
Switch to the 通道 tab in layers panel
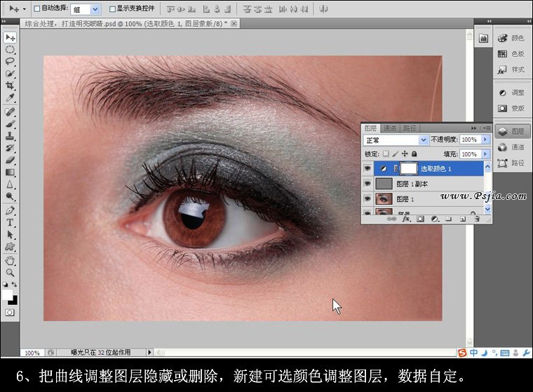tap(390, 128)
